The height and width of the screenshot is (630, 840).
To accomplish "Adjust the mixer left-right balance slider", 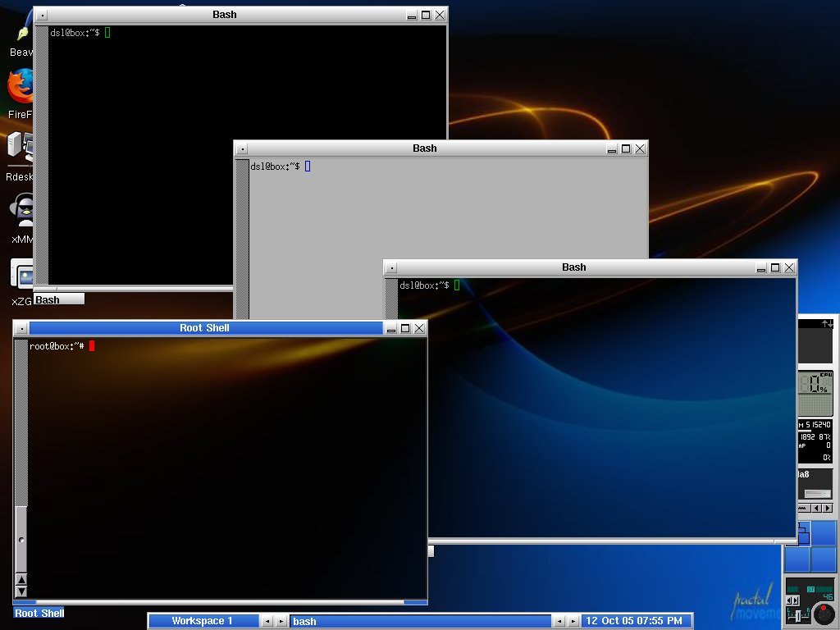I will pyautogui.click(x=799, y=615).
